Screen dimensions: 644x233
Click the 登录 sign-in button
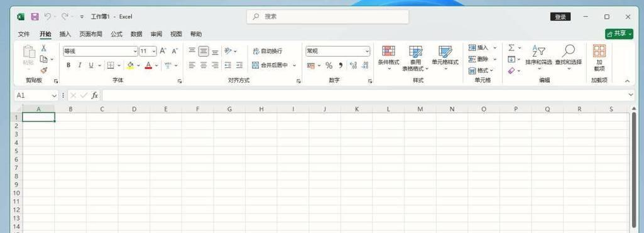tap(560, 17)
